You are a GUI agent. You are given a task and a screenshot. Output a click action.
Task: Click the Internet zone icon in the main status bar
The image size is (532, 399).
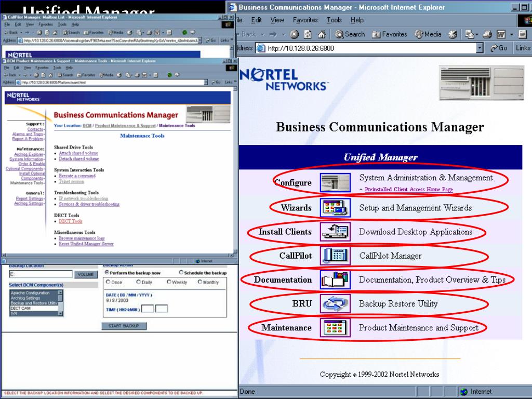pyautogui.click(x=464, y=392)
